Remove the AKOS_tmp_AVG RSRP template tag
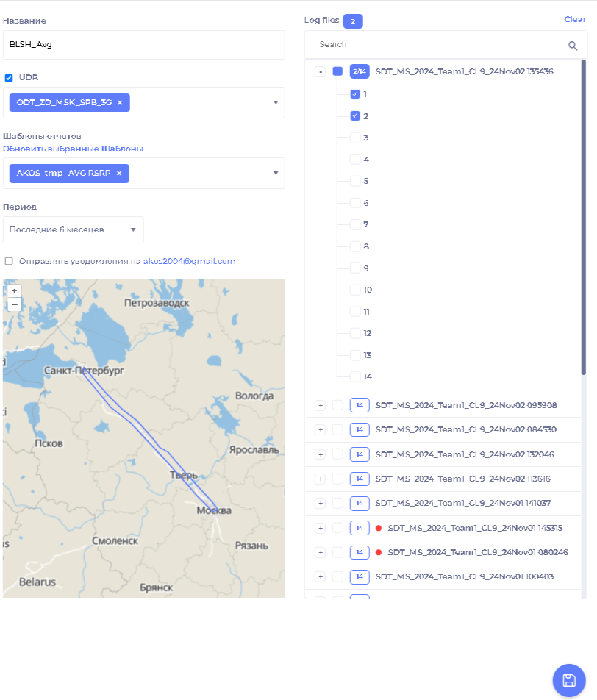Viewport: 597px width, 700px height. pos(119,174)
